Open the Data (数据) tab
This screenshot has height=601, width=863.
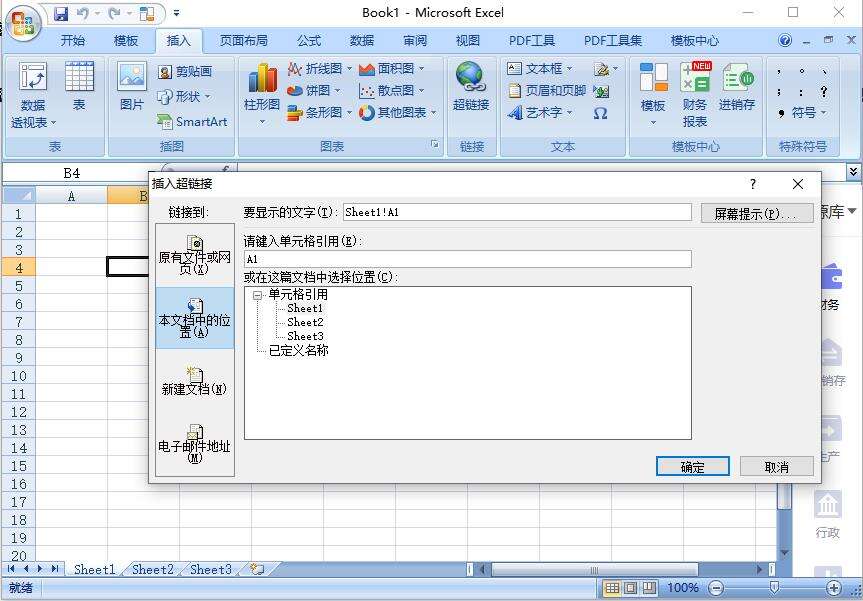362,41
